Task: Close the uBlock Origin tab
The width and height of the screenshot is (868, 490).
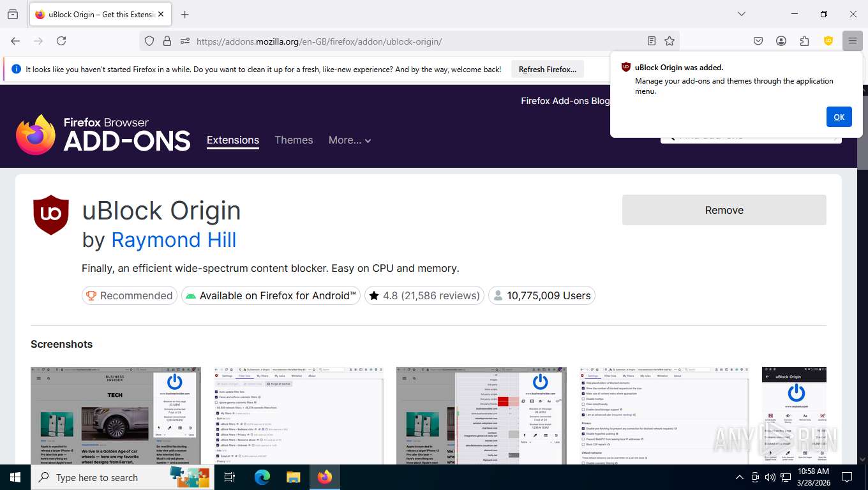Action: pos(160,14)
